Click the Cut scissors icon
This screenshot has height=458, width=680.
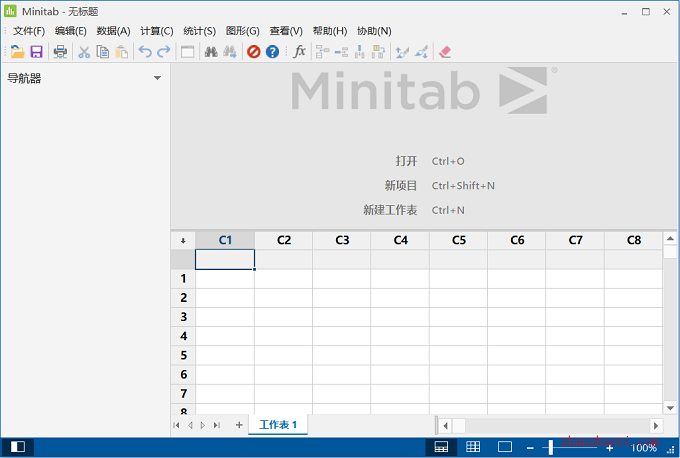click(84, 52)
